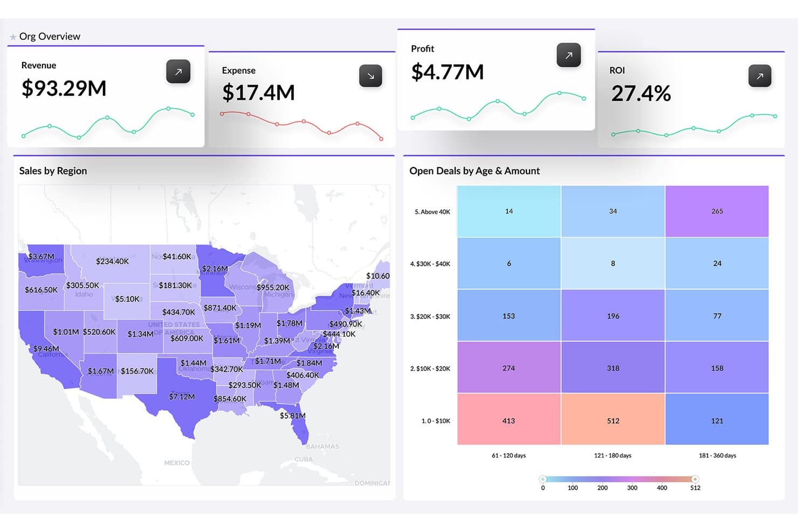Click the Open Deals by Age & Amount heading
798x532 pixels.
(x=474, y=171)
